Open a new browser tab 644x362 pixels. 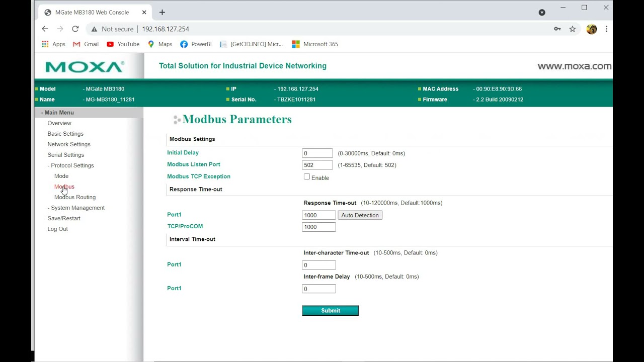point(162,12)
